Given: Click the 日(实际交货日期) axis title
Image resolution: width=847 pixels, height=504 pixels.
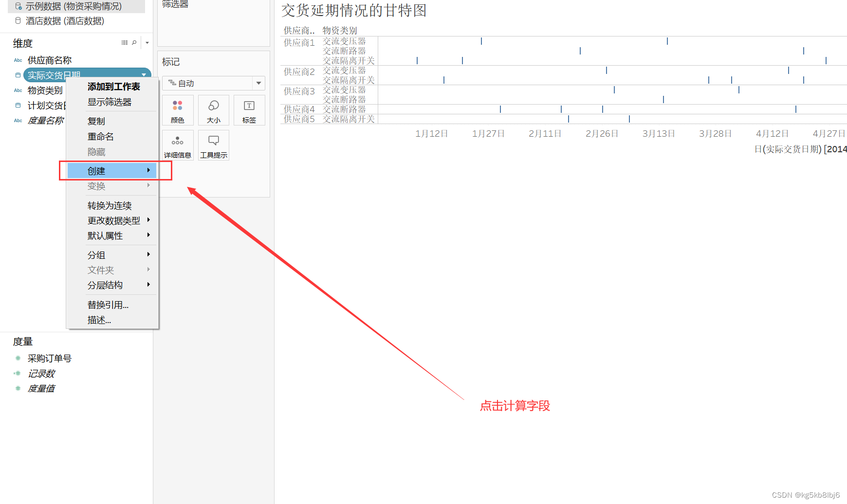Looking at the screenshot, I should click(800, 149).
